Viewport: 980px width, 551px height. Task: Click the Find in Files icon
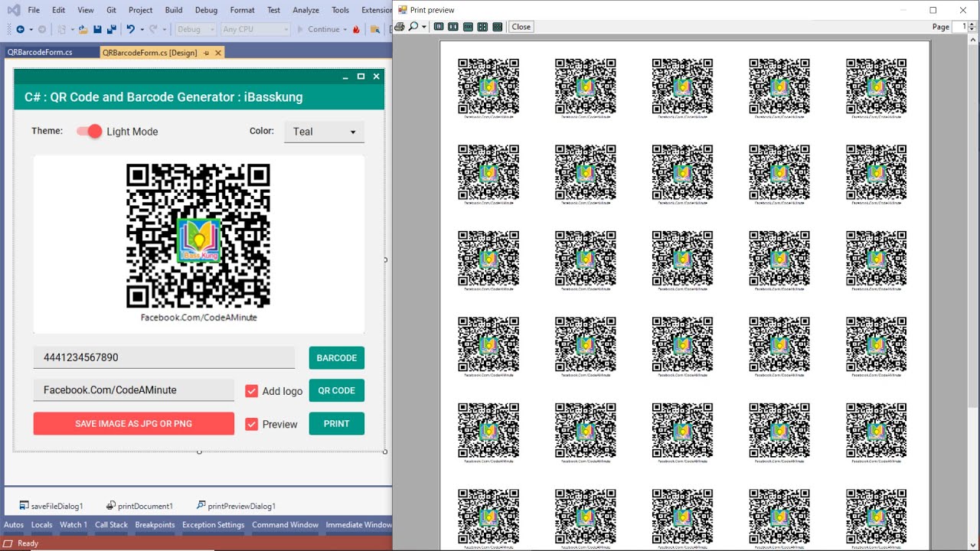pyautogui.click(x=375, y=29)
